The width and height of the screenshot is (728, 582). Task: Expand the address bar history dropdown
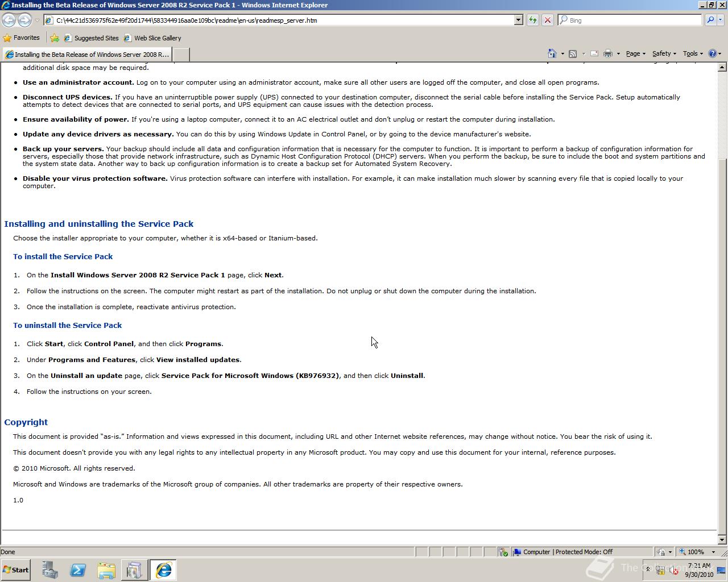click(518, 20)
